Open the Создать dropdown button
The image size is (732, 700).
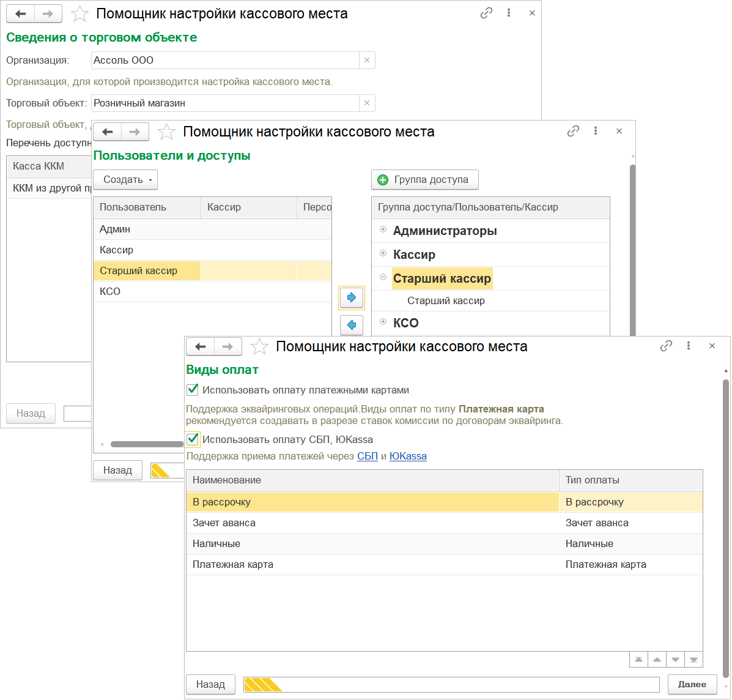tap(125, 180)
